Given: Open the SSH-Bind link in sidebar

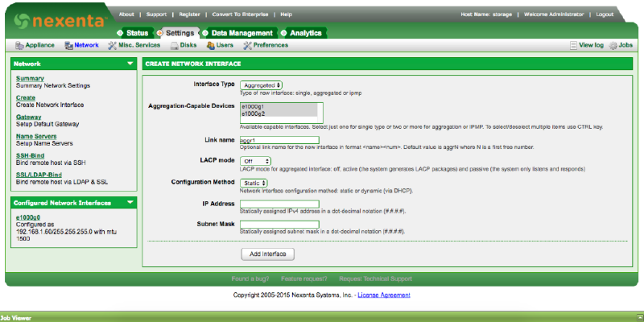Looking at the screenshot, I should coord(30,155).
